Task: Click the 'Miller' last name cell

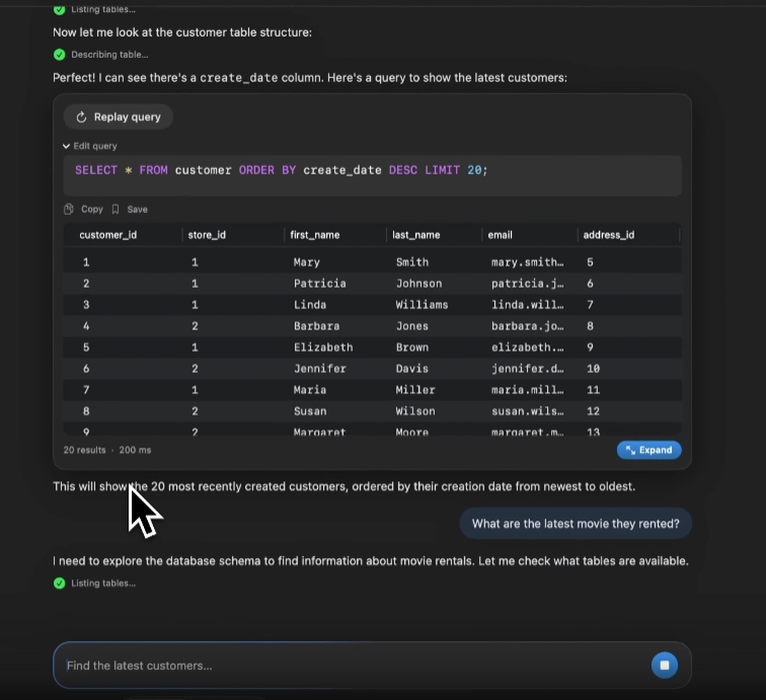Action: (x=415, y=390)
